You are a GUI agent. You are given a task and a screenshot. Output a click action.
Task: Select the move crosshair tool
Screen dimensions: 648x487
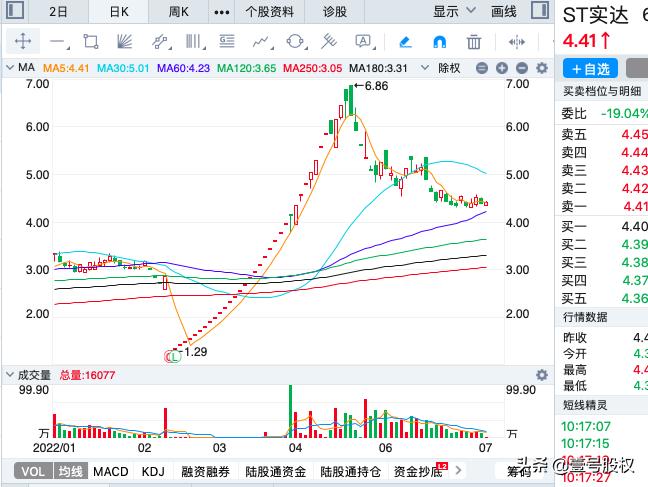[23, 41]
